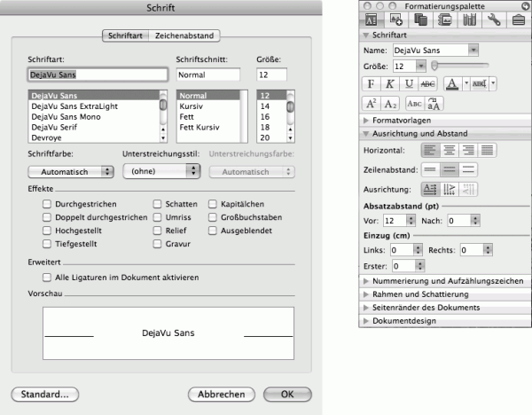Toggle Ausgeblendet checkbox
Screen dimensions: 532x415
click(213, 231)
